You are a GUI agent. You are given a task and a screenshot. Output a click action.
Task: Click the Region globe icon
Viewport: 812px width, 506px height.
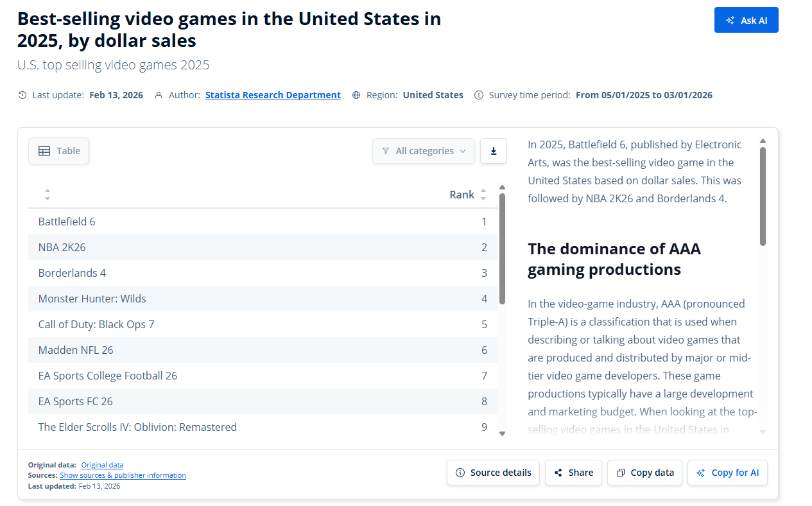(x=356, y=95)
